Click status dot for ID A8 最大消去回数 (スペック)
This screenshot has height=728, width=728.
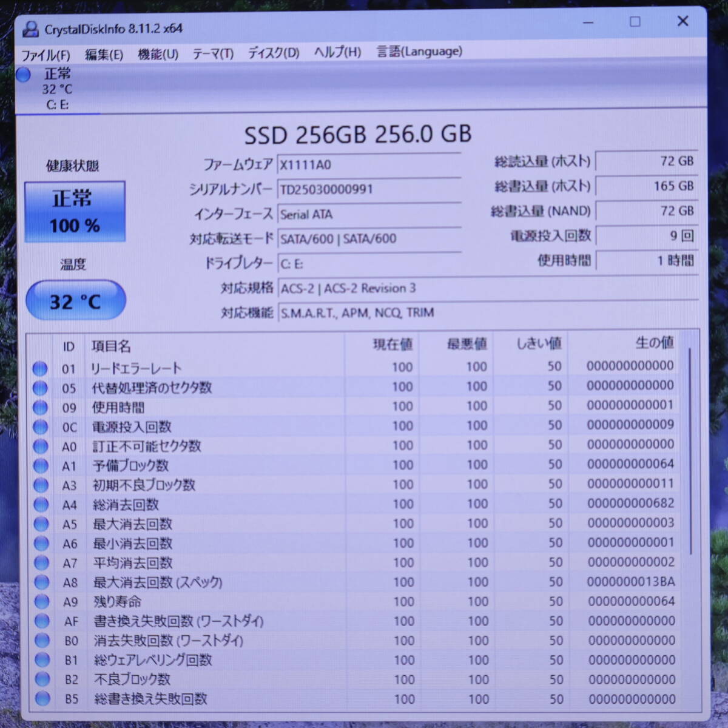tap(42, 582)
